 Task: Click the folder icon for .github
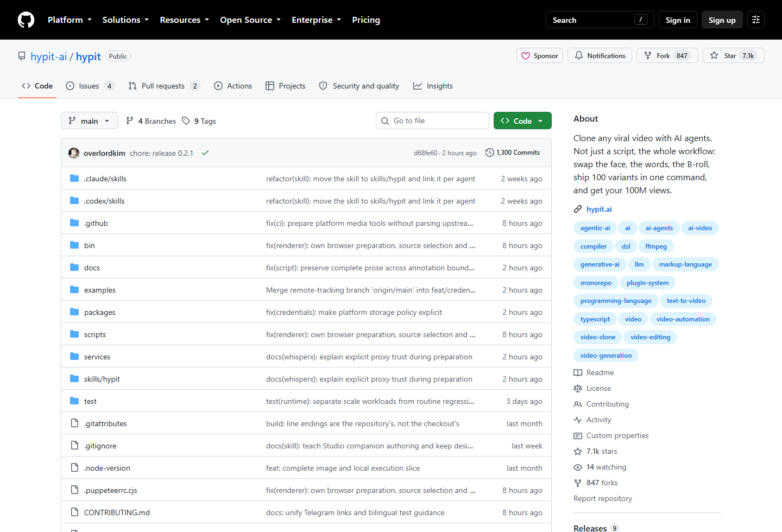[x=74, y=223]
